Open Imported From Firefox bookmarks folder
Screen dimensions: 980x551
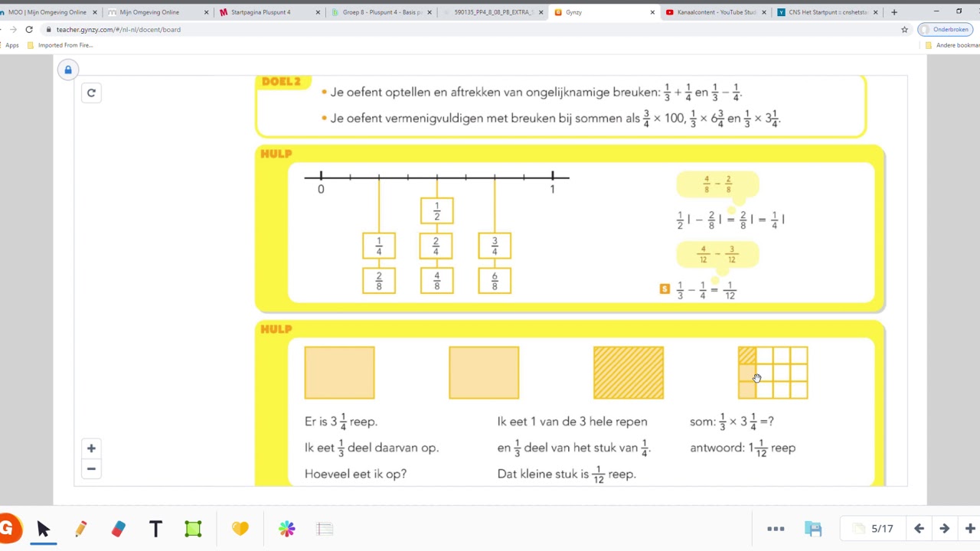(60, 45)
